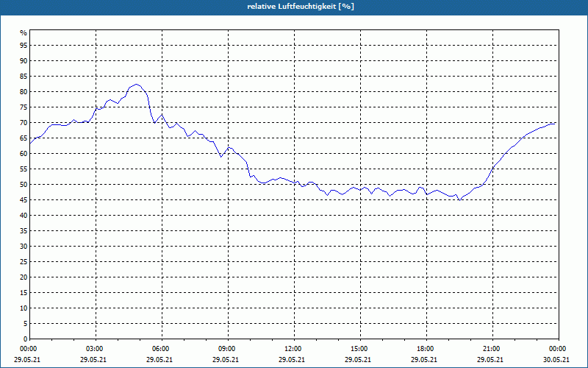Click the y-axis tick label "15"
The image size is (588, 368).
(24, 292)
